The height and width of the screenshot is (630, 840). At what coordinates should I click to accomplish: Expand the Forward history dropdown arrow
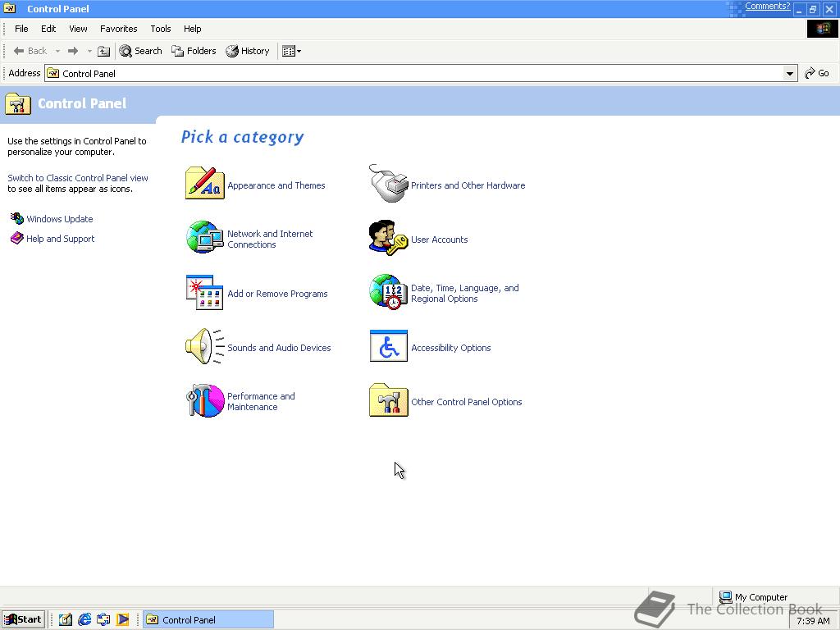pos(89,51)
